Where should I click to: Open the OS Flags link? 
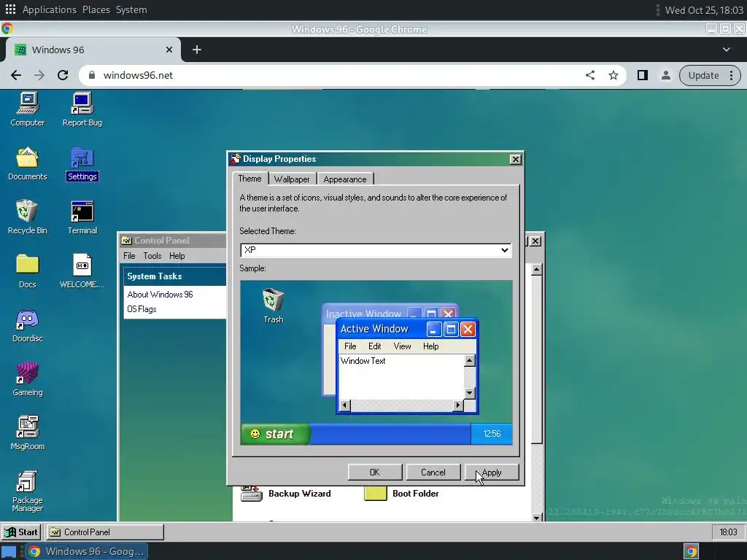tap(142, 309)
